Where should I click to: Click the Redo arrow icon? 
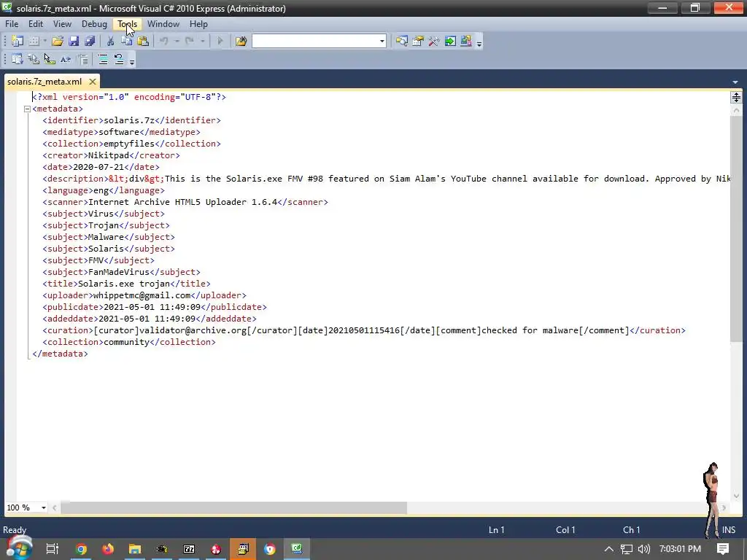tap(189, 42)
